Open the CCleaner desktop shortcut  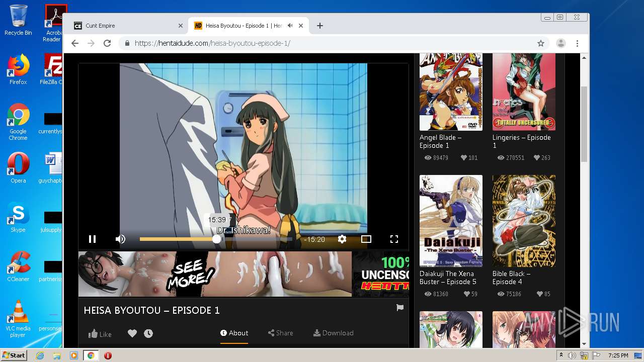click(18, 266)
